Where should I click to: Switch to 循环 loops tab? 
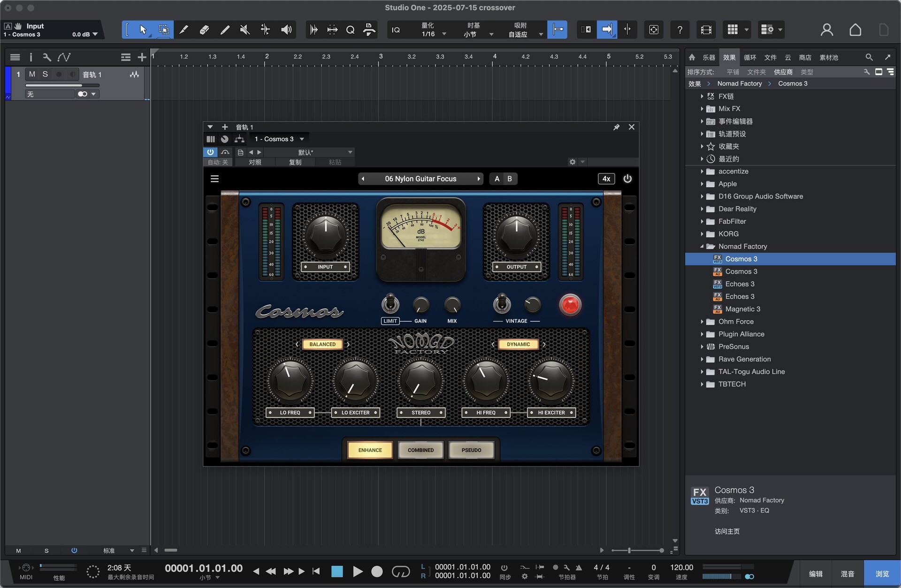750,57
